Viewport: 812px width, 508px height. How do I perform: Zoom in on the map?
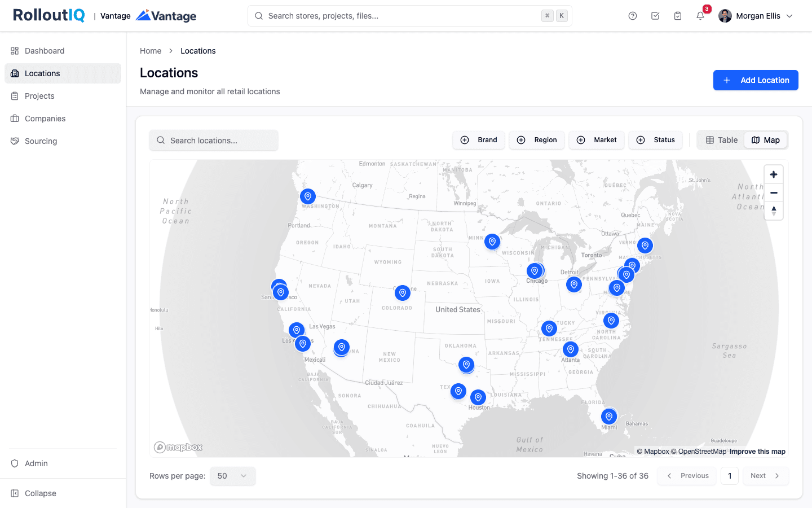774,174
